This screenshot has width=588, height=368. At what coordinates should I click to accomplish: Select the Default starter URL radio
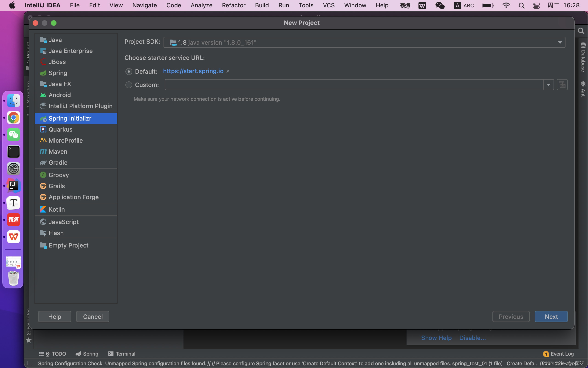pos(129,71)
